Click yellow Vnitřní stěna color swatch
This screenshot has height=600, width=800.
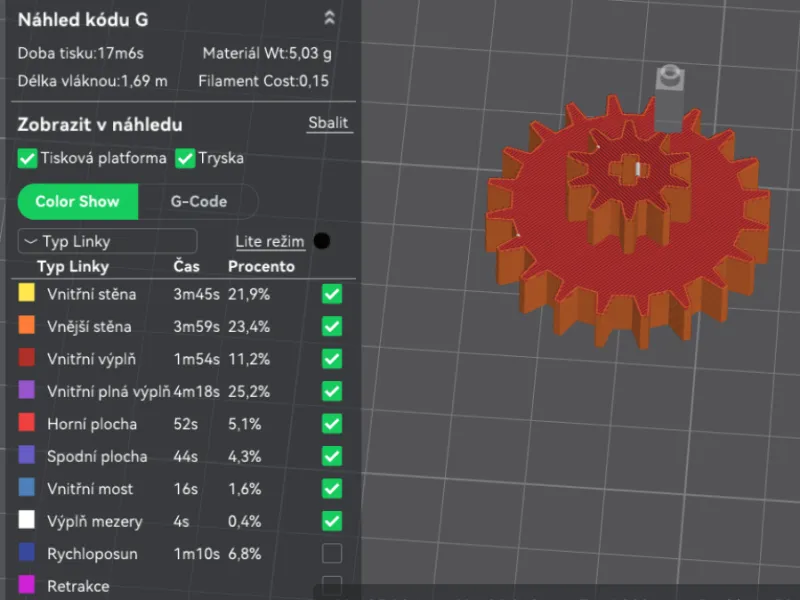click(27, 293)
